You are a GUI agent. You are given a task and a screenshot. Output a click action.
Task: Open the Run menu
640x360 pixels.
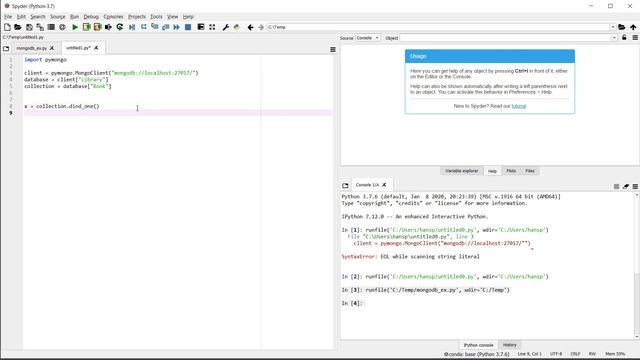(x=74, y=17)
